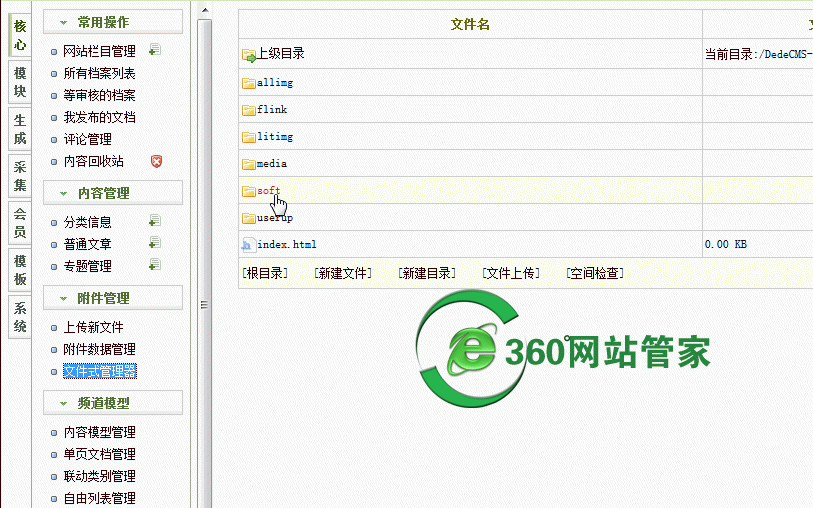Open 评论管理
Screen dimensions: 813x508
point(88,139)
